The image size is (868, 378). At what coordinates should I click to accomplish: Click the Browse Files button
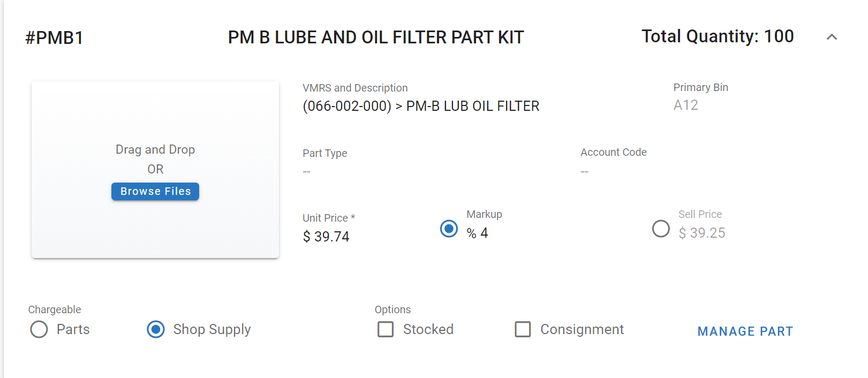(155, 191)
